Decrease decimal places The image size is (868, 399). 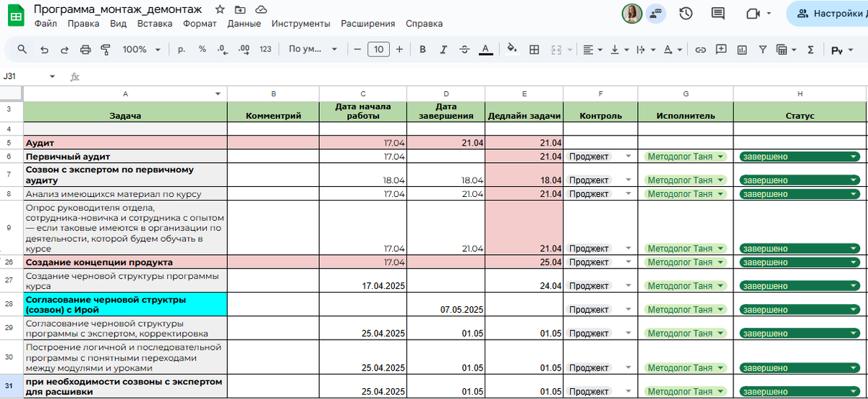click(x=222, y=49)
